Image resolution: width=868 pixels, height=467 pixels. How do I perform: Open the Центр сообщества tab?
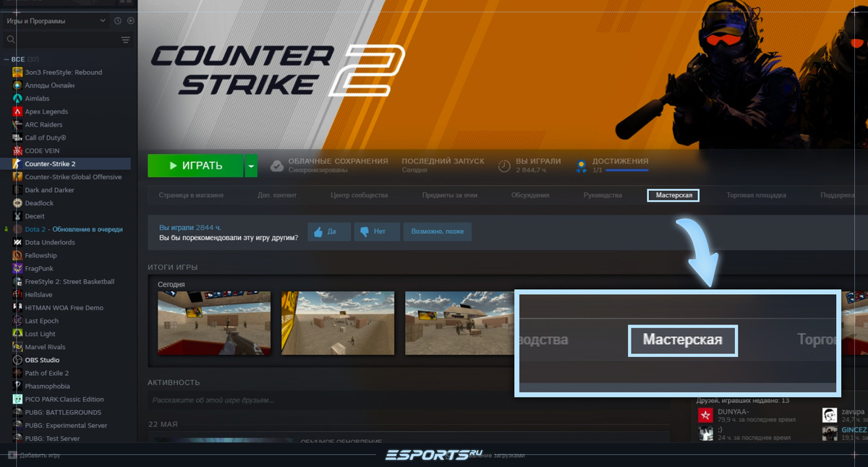359,195
